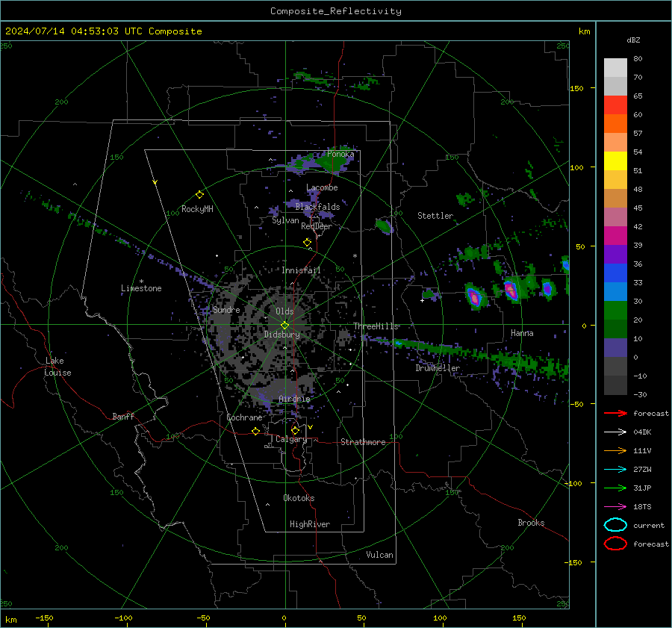Click the 80 dBZ light gray legend swatch
This screenshot has width=672, height=628.
click(615, 67)
